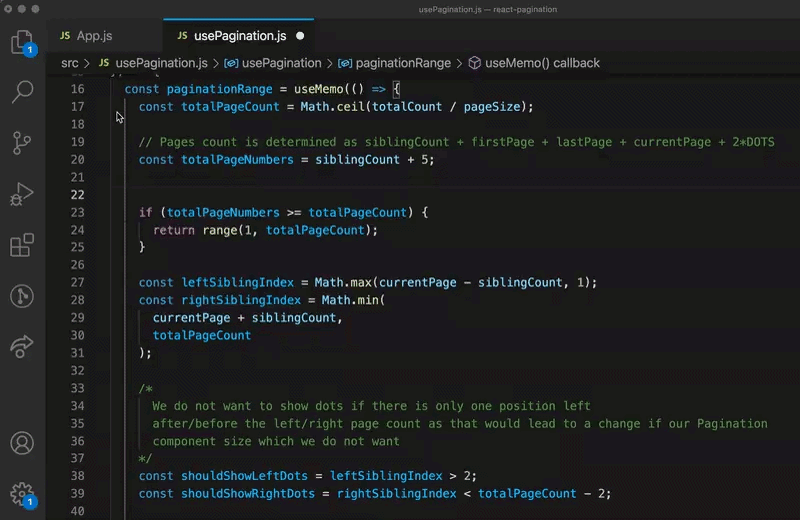Click the src breadcrumb
Viewport: 800px width, 520px height.
70,63
